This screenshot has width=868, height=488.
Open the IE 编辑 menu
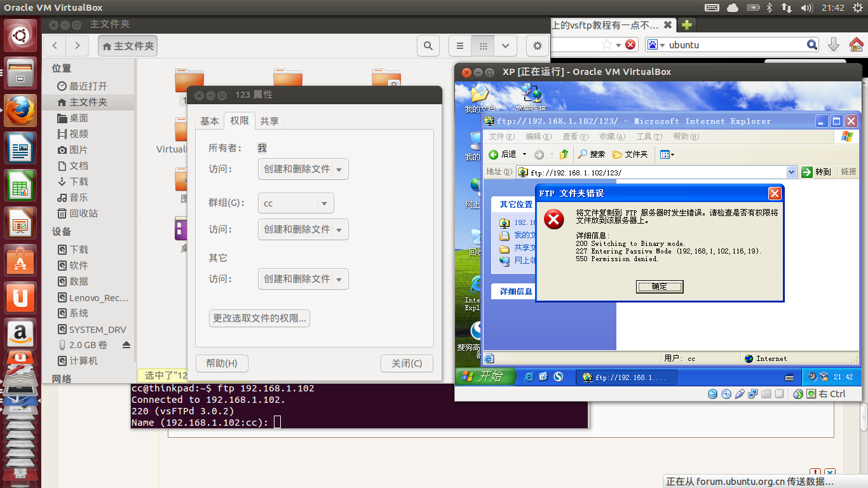pyautogui.click(x=538, y=137)
